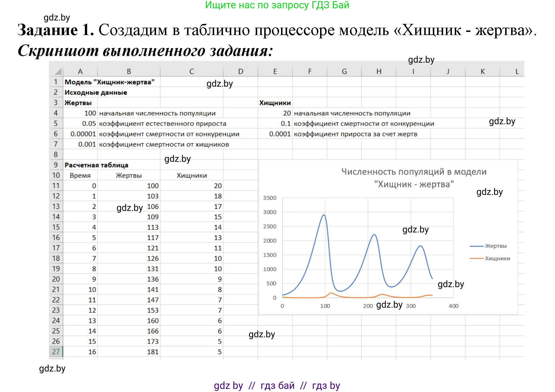Click the Хищники header cell in column E
This screenshot has height=392, width=555.
[x=275, y=103]
